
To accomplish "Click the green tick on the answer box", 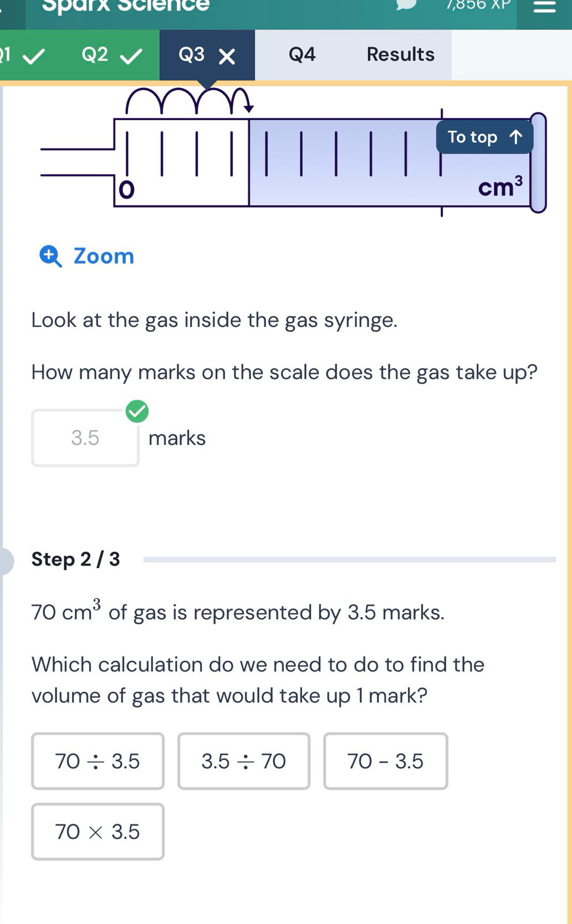I will point(137,412).
